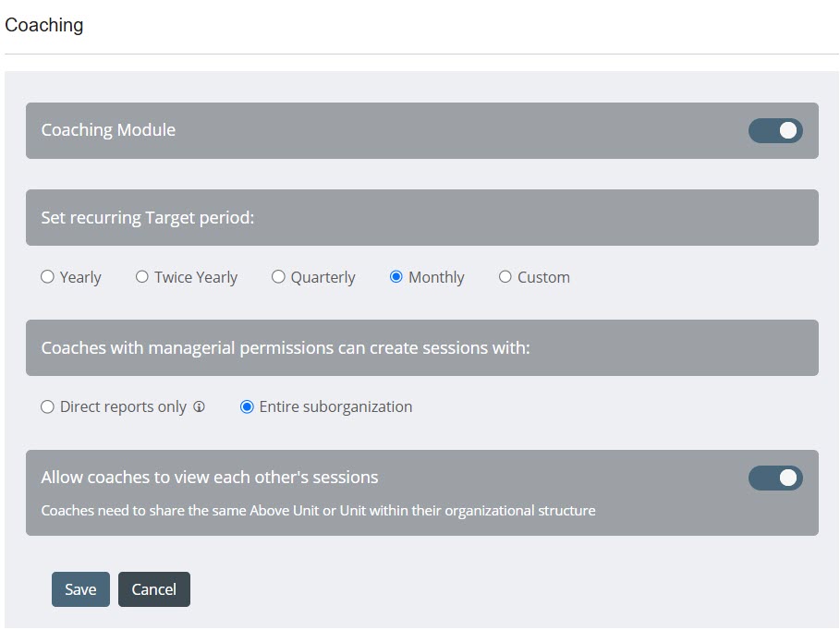Turn off coaches viewing each other's sessions
The image size is (840, 630).
pyautogui.click(x=775, y=479)
